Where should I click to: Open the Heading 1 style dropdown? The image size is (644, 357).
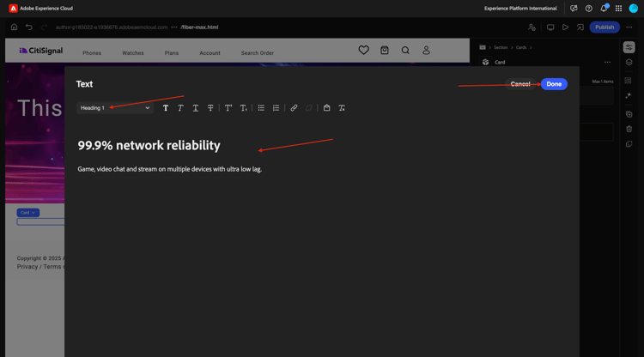coord(115,108)
